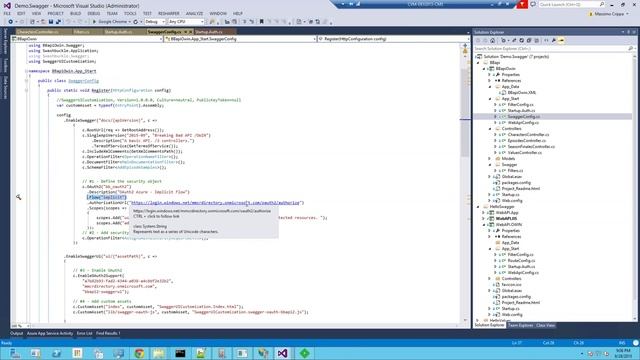Open the Register member navigation dropdown
This screenshot has width=640, height=360.
(x=393, y=39)
